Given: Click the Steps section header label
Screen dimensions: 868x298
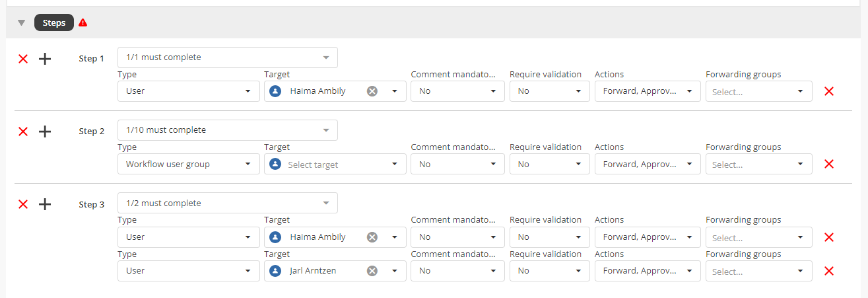Looking at the screenshot, I should 54,22.
